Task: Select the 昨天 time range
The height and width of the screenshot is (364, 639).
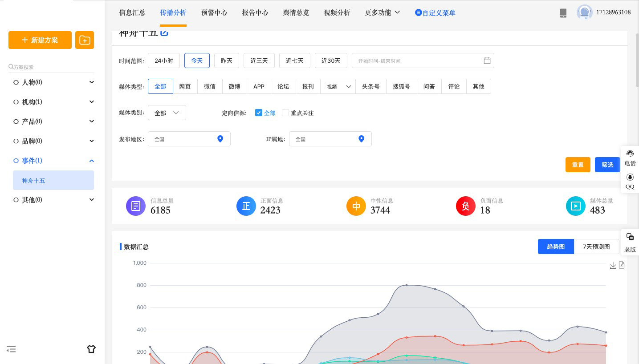Action: point(227,61)
